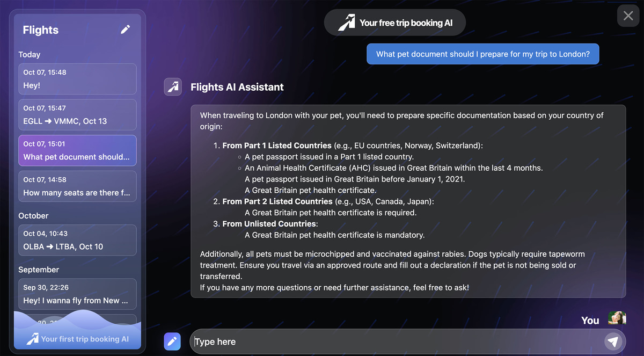Image resolution: width=644 pixels, height=356 pixels.
Task: Click the Flights panel title
Action: 40,30
